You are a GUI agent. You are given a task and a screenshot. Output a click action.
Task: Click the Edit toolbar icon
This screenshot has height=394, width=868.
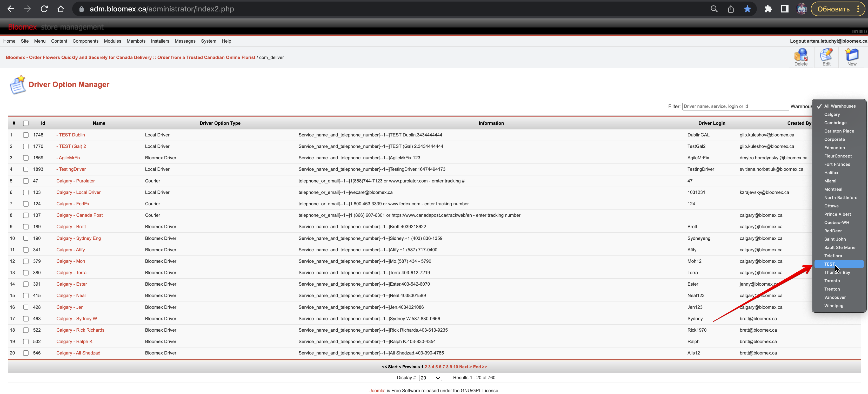click(826, 57)
